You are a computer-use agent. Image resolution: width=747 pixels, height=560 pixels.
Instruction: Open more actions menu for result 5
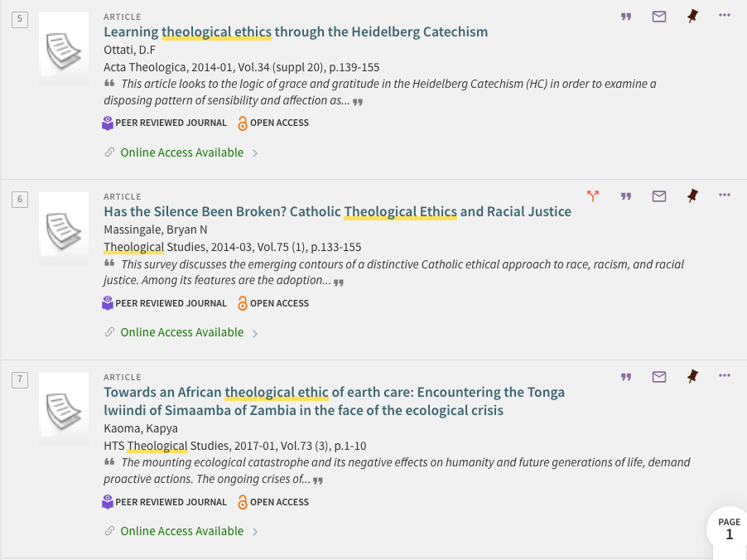click(x=725, y=15)
